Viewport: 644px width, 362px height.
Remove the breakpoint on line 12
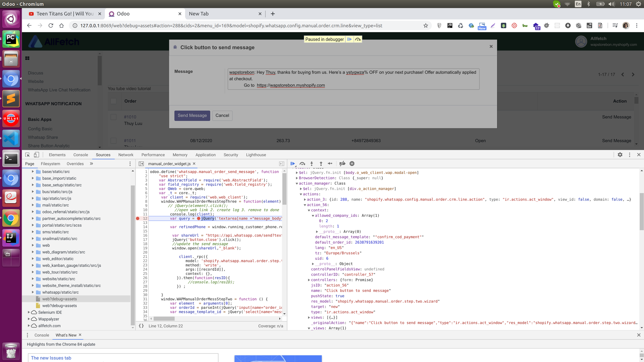(x=138, y=218)
